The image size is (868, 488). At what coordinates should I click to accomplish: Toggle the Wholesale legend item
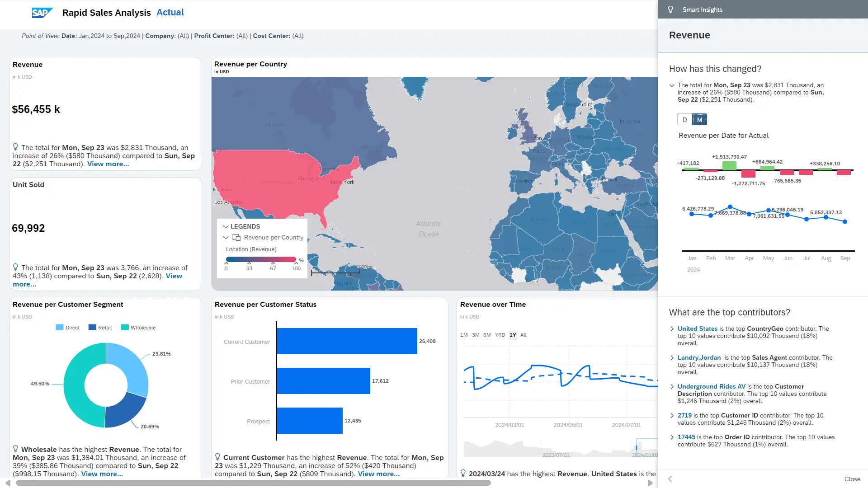(x=138, y=328)
